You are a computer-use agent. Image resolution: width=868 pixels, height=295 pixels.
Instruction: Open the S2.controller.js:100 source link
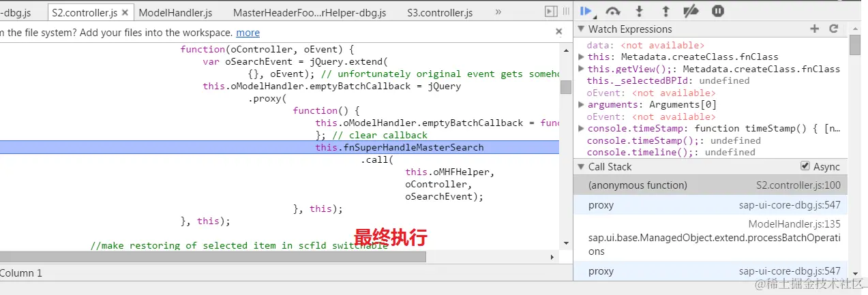click(x=798, y=185)
